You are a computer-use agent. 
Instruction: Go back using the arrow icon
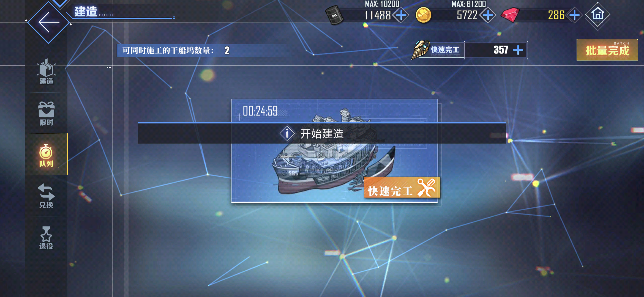48,22
